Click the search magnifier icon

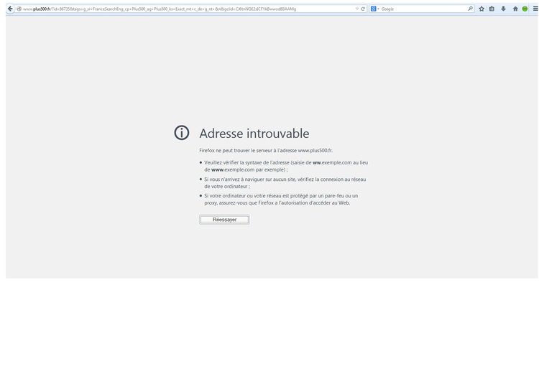tap(470, 9)
